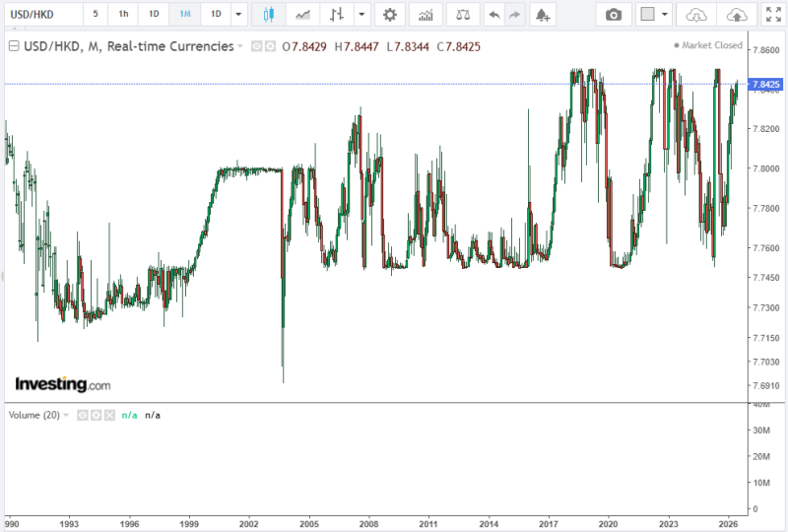Open USD/HKD title dropdown arrow
The width and height of the screenshot is (788, 532).
240,46
